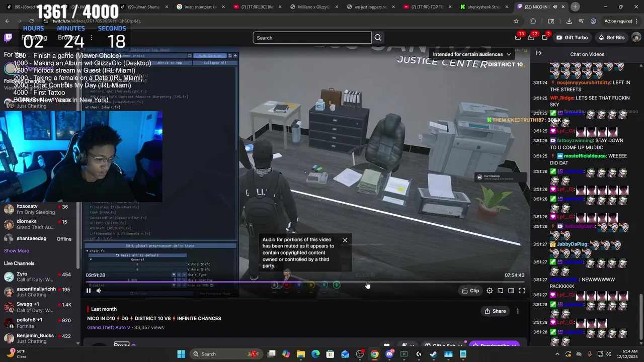Open Twitch notifications inbox with 13 badge
The height and width of the screenshot is (362, 644).
pyautogui.click(x=518, y=37)
